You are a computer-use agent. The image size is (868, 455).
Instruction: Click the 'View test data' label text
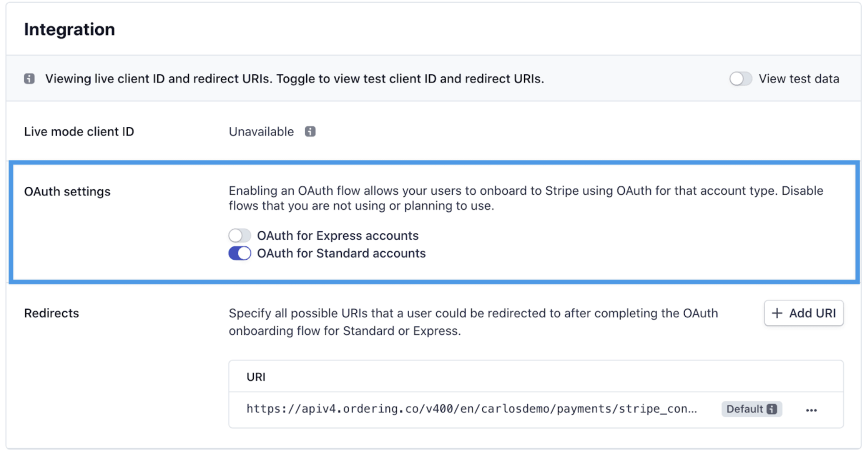799,79
